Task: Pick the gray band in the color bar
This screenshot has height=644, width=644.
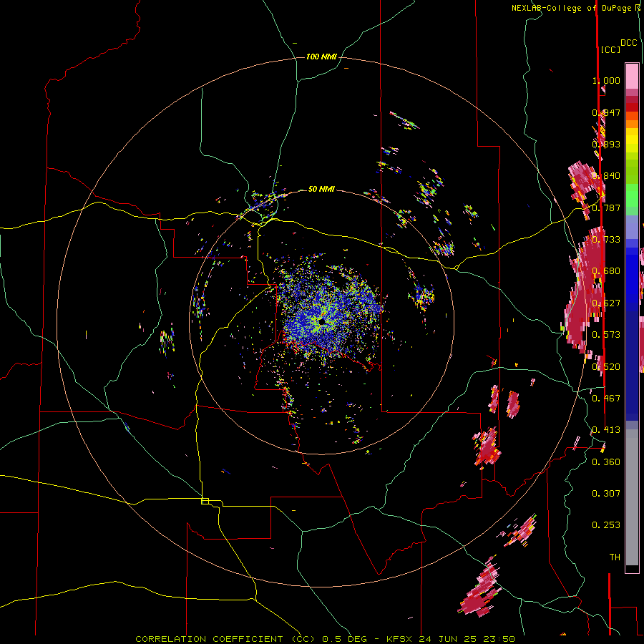Action: 632,497
